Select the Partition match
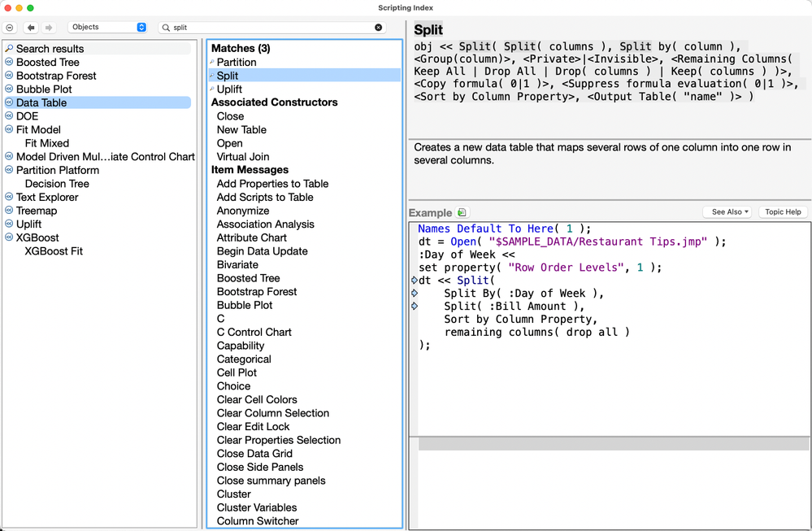This screenshot has width=812, height=531. 237,62
